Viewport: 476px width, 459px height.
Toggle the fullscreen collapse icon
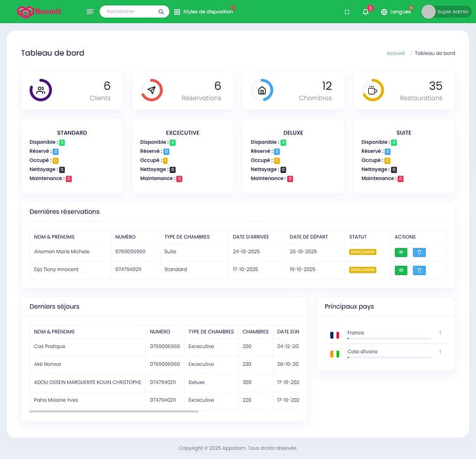(347, 12)
